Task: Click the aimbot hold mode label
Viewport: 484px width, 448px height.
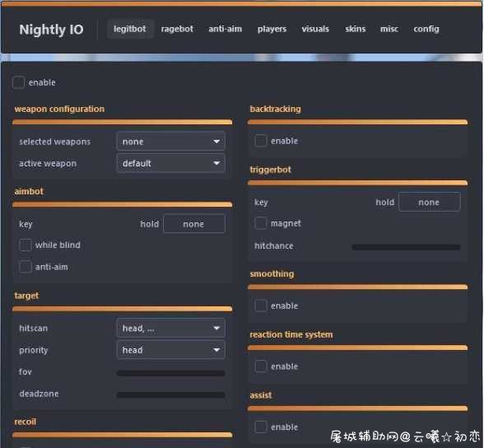Action: [x=150, y=224]
